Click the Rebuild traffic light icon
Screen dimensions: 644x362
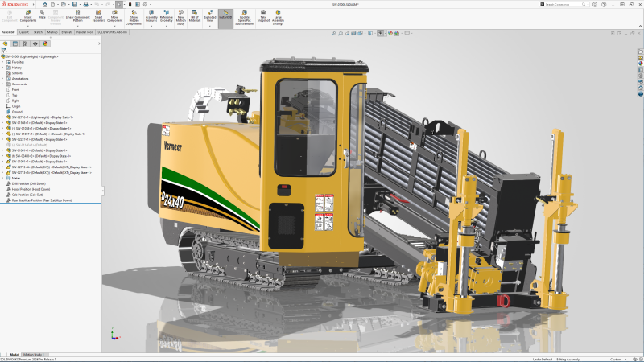pos(130,5)
